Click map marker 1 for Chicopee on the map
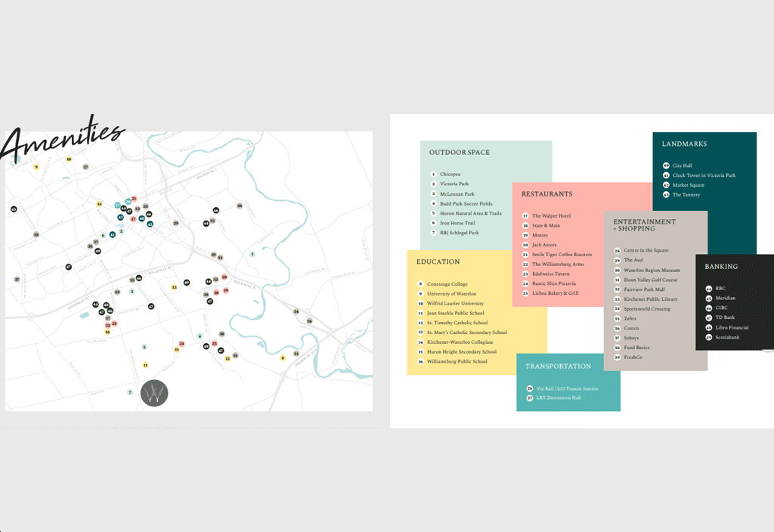The height and width of the screenshot is (532, 774). [252, 254]
